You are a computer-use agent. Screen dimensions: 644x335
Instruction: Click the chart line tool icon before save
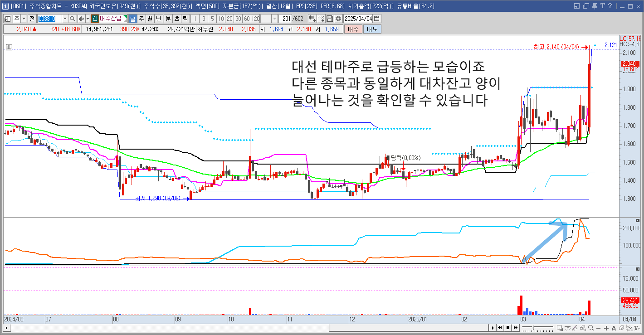pyautogui.click(x=321, y=19)
